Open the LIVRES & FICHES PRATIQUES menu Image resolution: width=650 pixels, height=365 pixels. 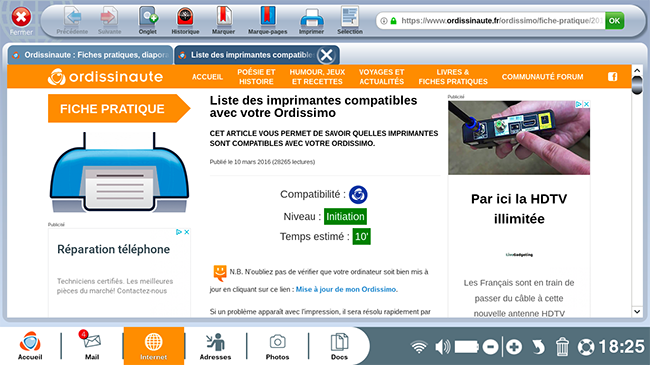[x=453, y=77]
